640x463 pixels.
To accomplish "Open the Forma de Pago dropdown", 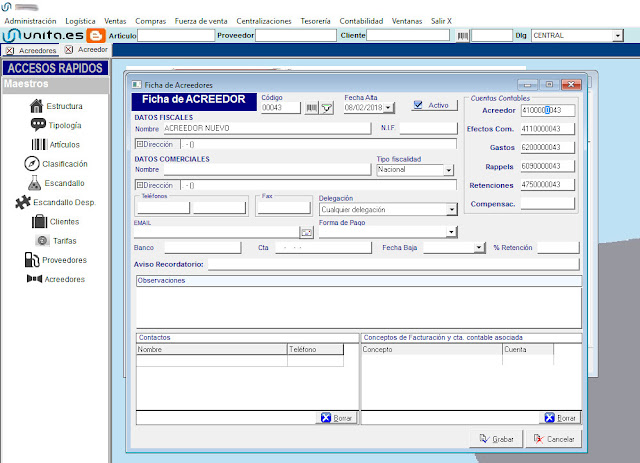I will point(452,232).
